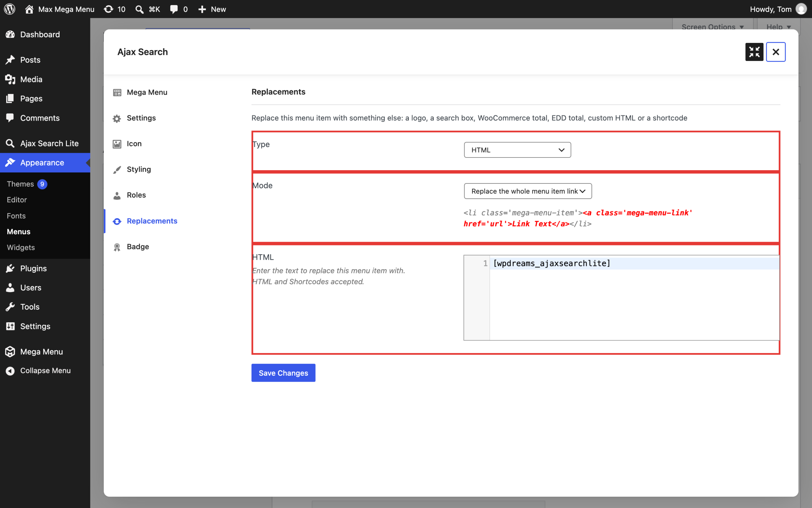Open the Type dropdown showing HTML
This screenshot has width=812, height=508.
tap(517, 150)
